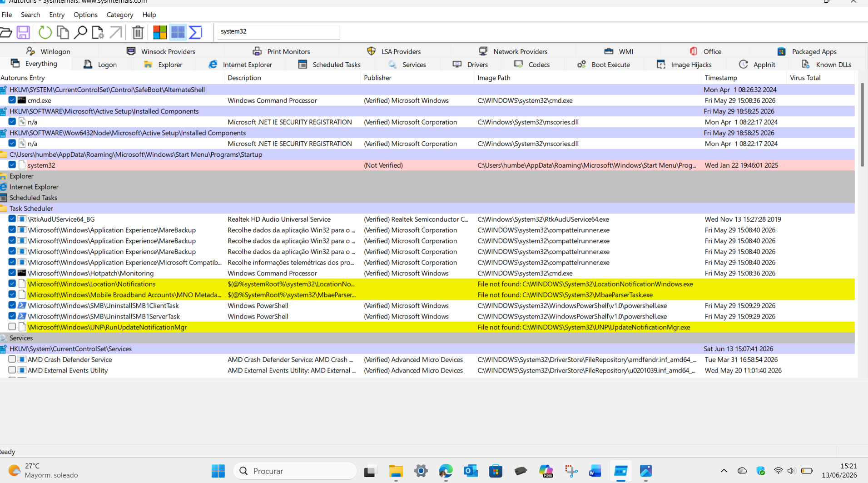868x483 pixels.
Task: Open the Category menu
Action: [x=120, y=15]
